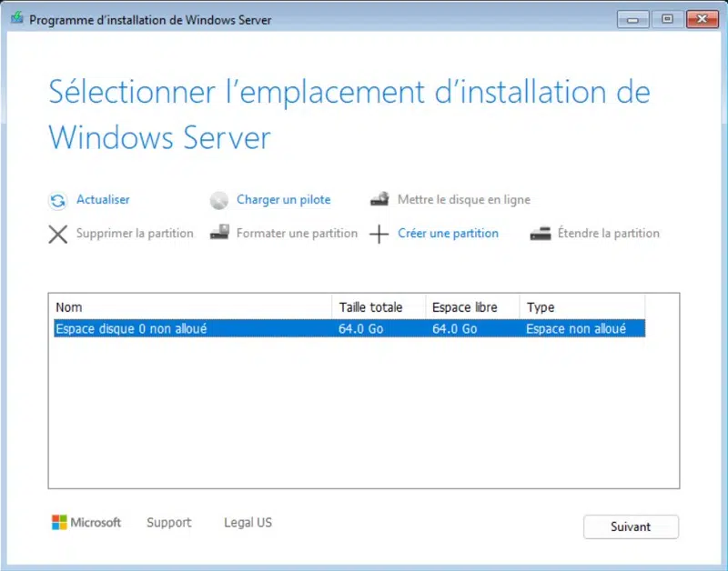
Task: Click the Étendre la partition label
Action: (608, 233)
